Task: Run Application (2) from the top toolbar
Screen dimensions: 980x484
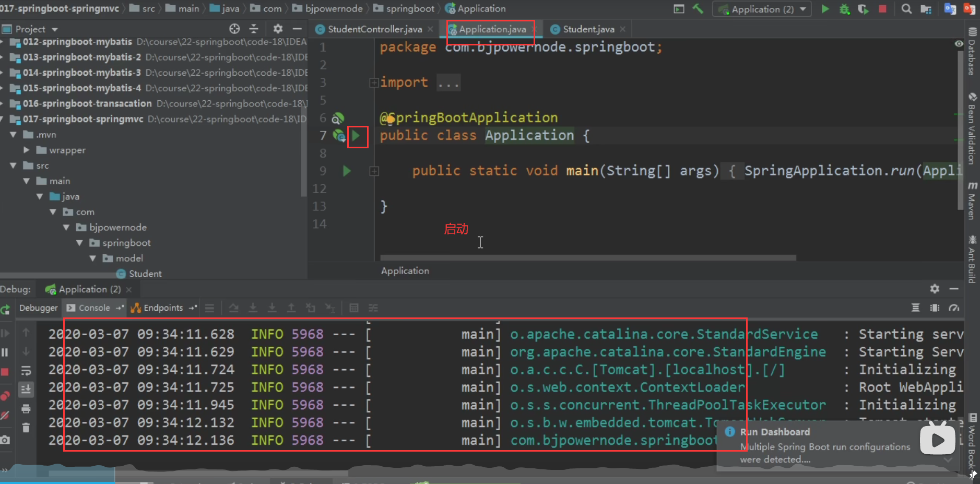Action: (825, 9)
